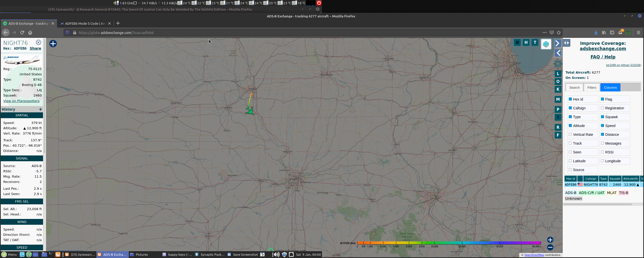Click the R map option button

[x=558, y=127]
